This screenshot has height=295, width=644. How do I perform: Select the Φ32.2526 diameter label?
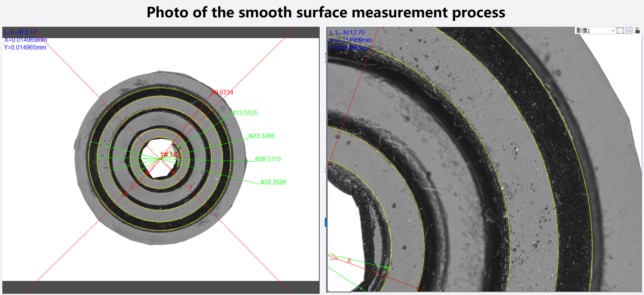tap(273, 182)
